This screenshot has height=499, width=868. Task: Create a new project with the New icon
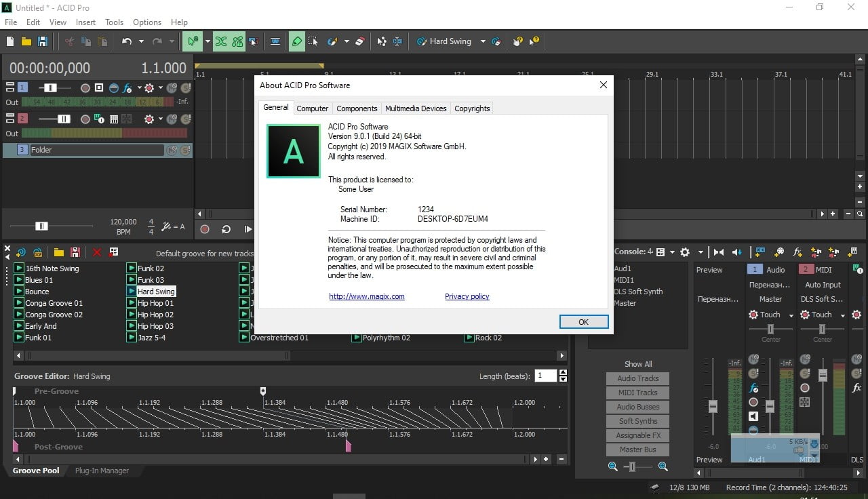pos(10,41)
